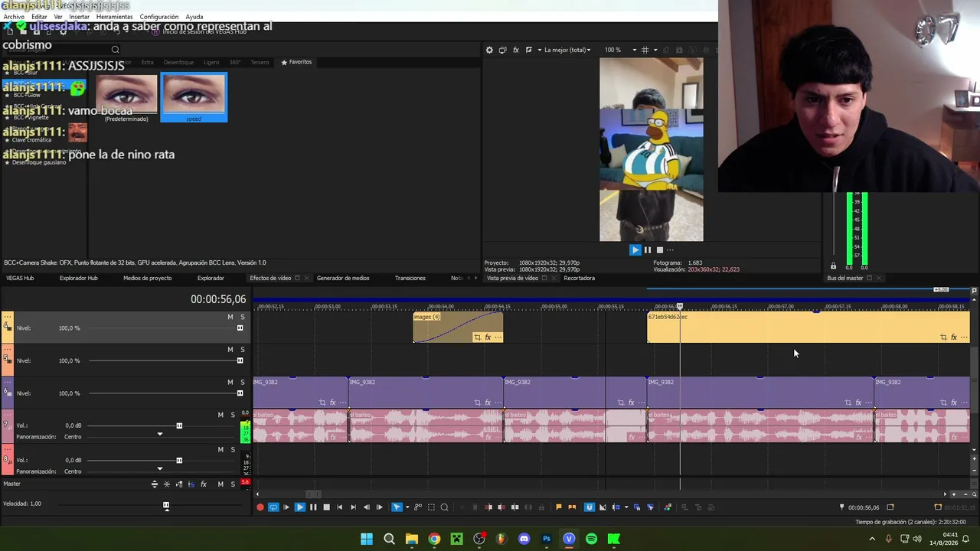980x551 pixels.
Task: Toggle split screen view in preview
Action: tap(528, 50)
